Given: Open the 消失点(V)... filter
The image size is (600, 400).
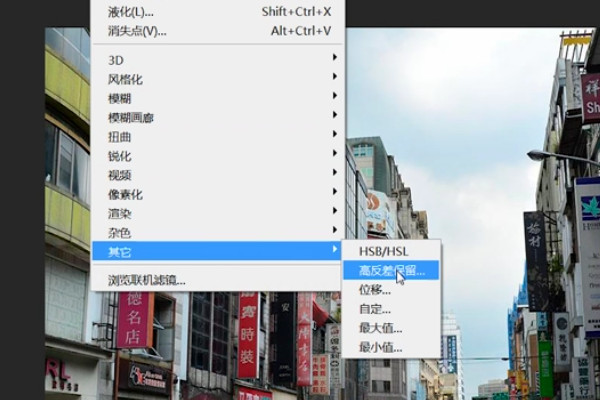Looking at the screenshot, I should (217, 31).
